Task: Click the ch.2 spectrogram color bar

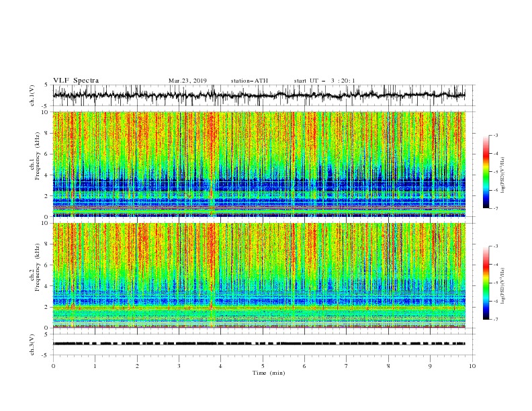Action: click(x=486, y=283)
